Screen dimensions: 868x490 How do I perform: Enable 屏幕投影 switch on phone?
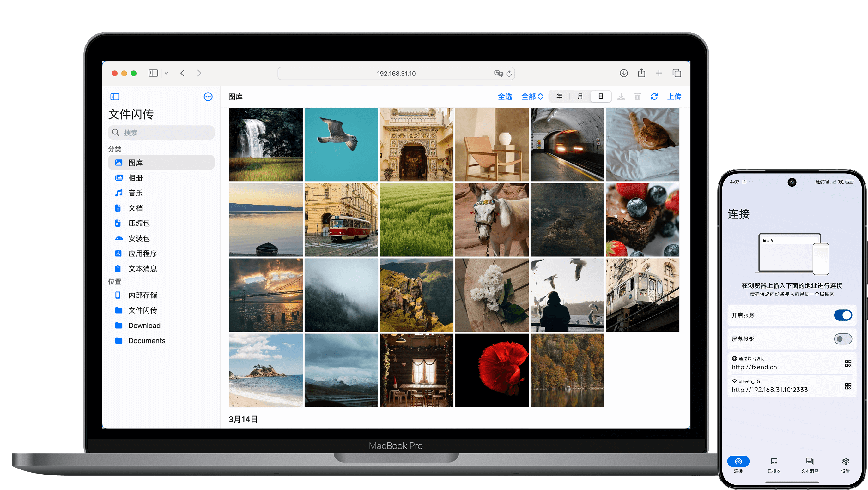(x=843, y=339)
